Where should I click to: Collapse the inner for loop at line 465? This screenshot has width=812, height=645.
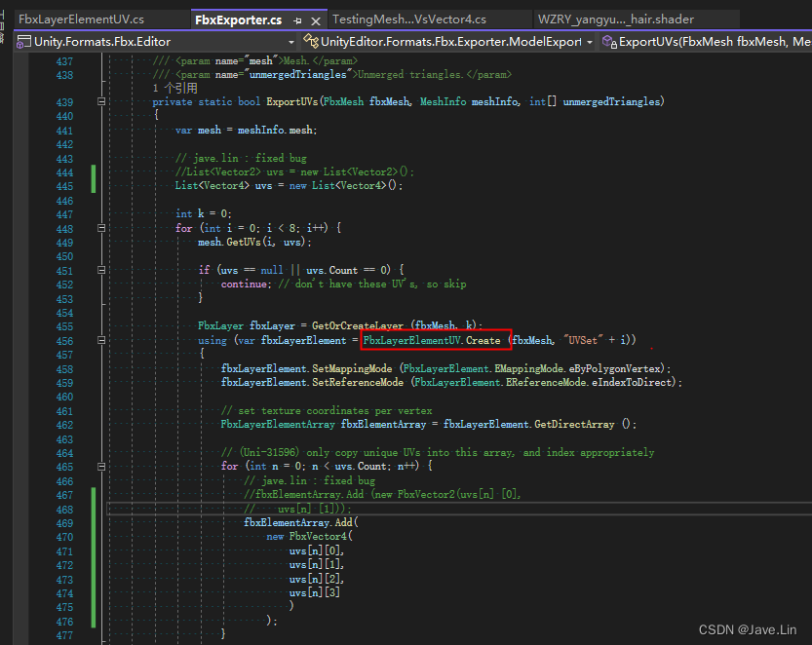[x=101, y=467]
